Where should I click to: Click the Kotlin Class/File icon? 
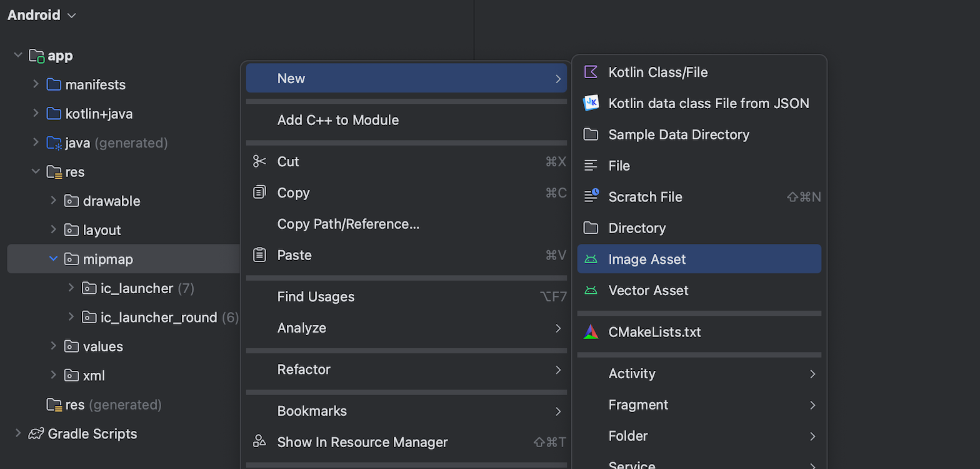pos(591,72)
